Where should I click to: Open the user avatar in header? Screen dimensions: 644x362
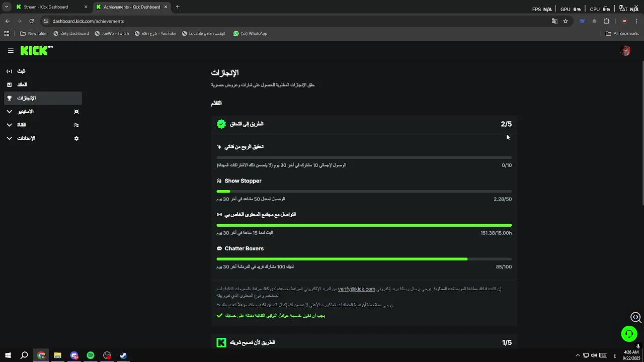click(625, 51)
